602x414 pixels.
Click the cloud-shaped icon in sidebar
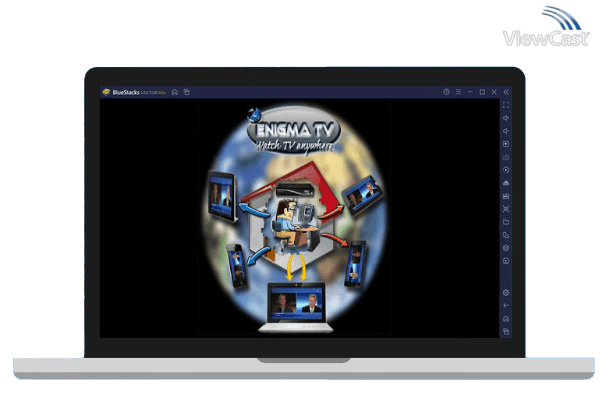(506, 183)
